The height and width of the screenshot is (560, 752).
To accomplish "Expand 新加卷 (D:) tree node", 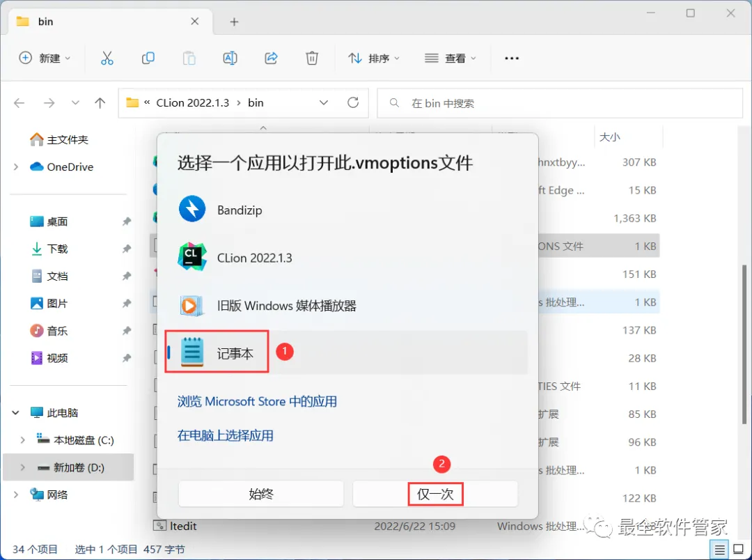I will pyautogui.click(x=22, y=467).
